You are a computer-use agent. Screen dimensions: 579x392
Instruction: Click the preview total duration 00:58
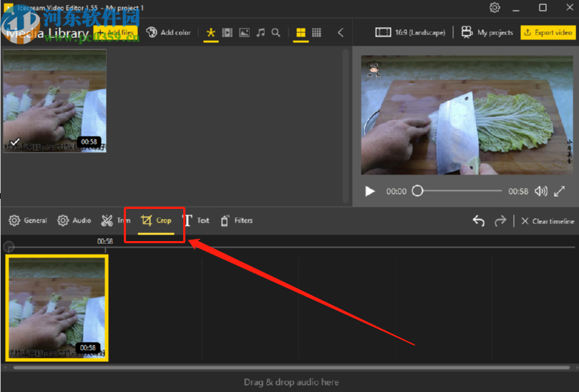[518, 191]
